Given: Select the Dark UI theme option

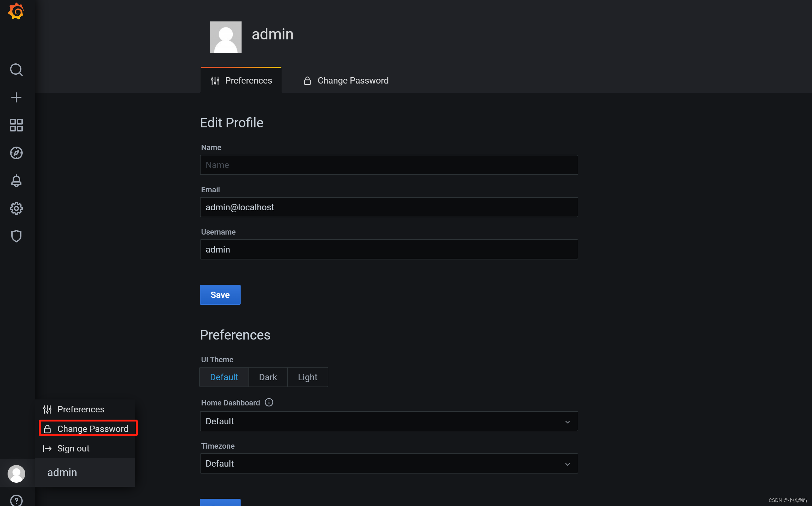Looking at the screenshot, I should [x=268, y=377].
